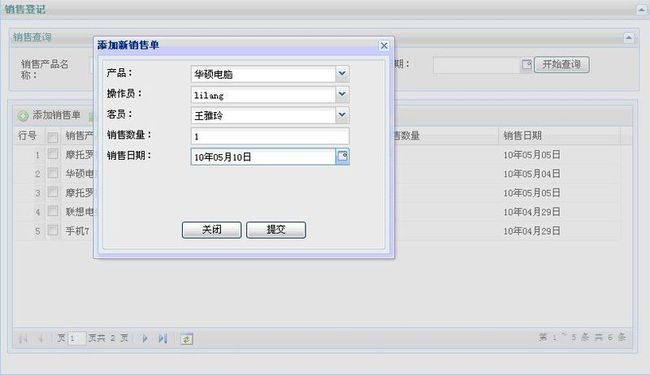Screen dimensions: 650x375
Task: Go to the previous page
Action: click(41, 339)
